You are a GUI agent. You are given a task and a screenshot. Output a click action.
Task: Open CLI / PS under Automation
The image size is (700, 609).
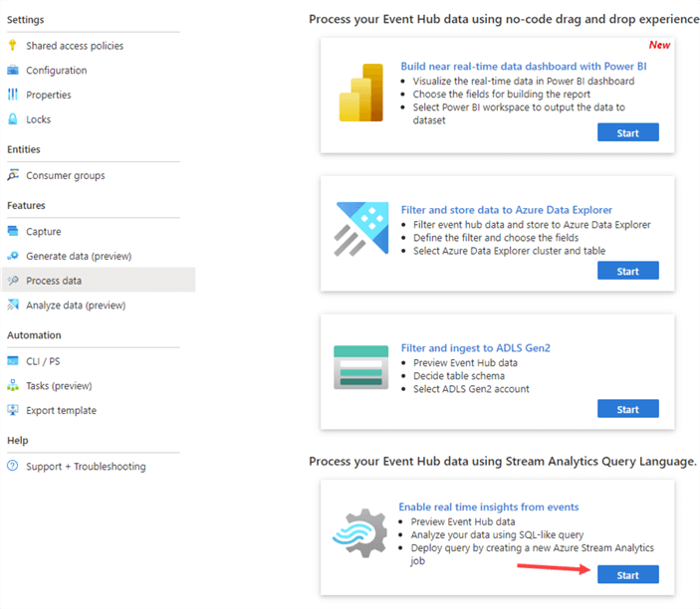click(43, 361)
